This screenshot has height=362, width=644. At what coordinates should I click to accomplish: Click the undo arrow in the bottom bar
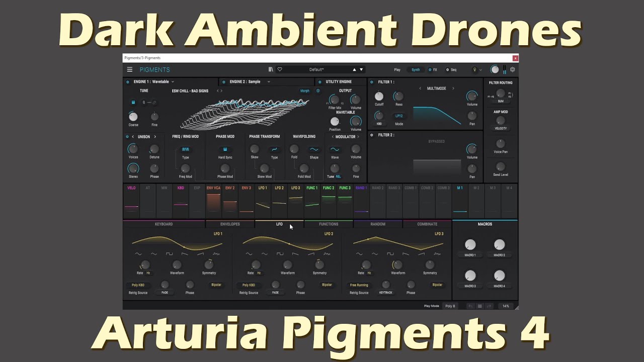click(470, 306)
